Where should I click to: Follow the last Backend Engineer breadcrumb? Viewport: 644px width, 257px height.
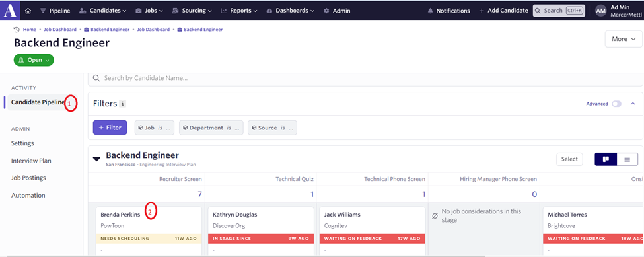pyautogui.click(x=200, y=30)
